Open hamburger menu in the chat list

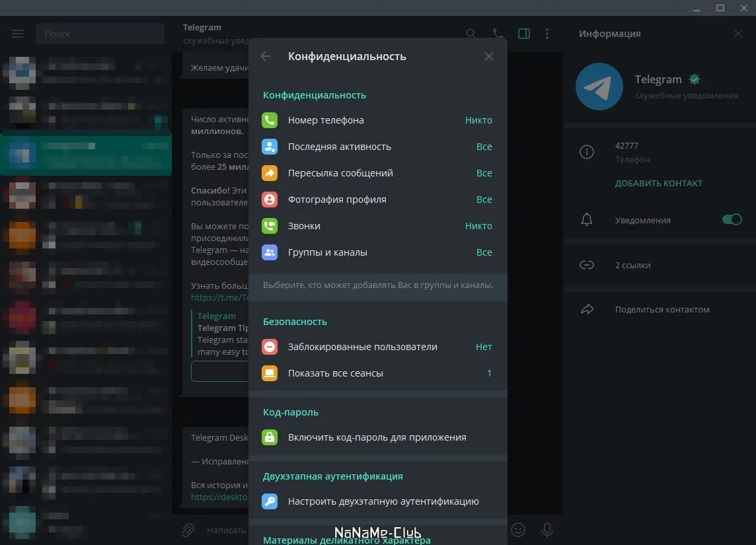(x=18, y=34)
